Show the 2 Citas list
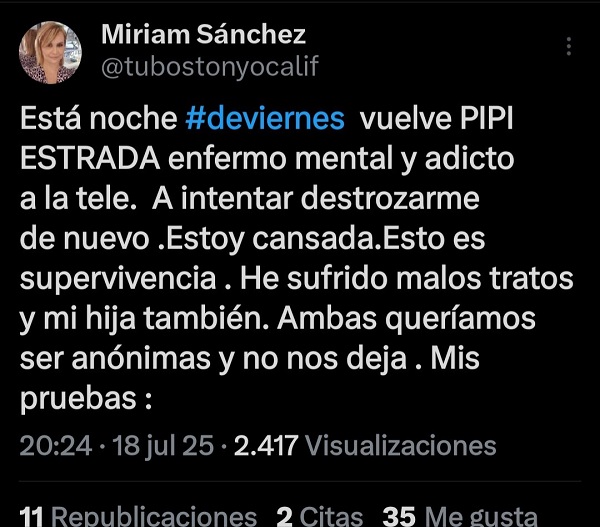 point(320,516)
